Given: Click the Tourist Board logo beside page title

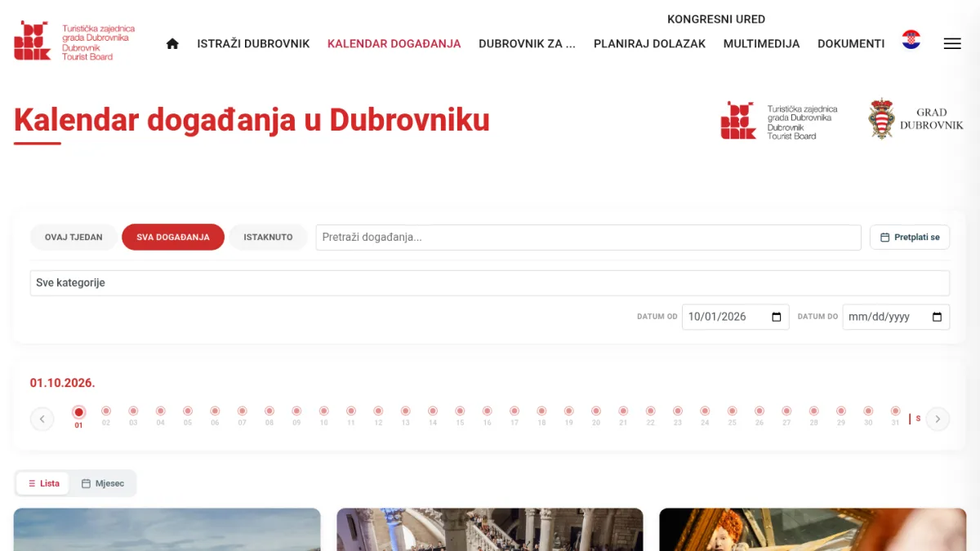Looking at the screenshot, I should [x=779, y=121].
